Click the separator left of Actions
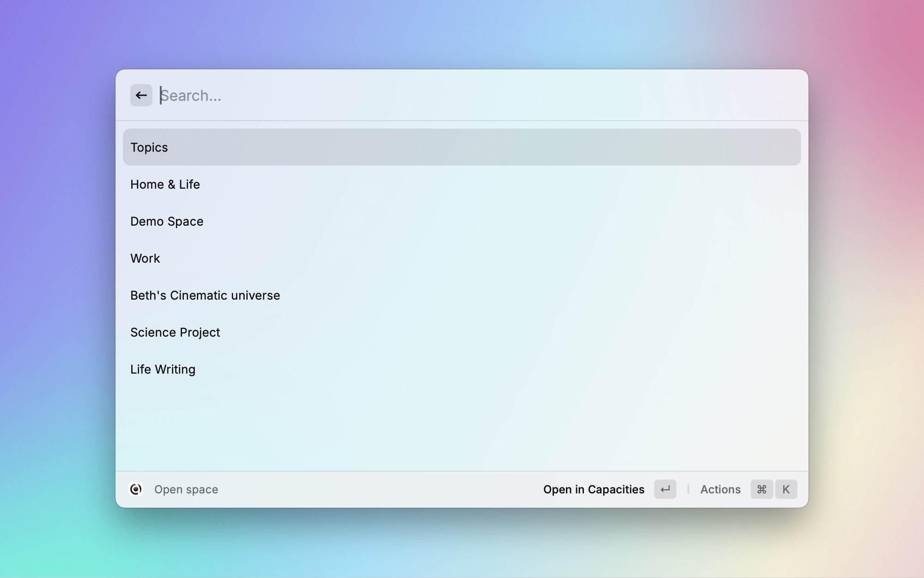 (688, 489)
